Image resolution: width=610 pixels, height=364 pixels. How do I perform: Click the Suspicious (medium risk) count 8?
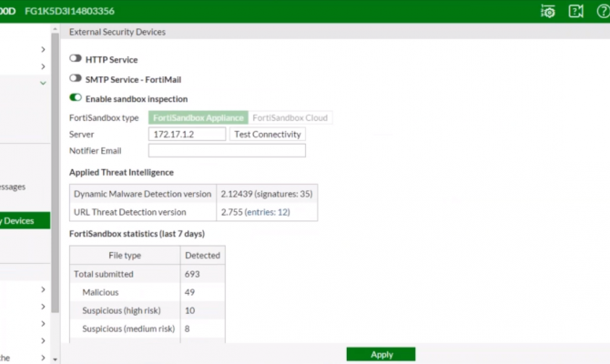188,329
